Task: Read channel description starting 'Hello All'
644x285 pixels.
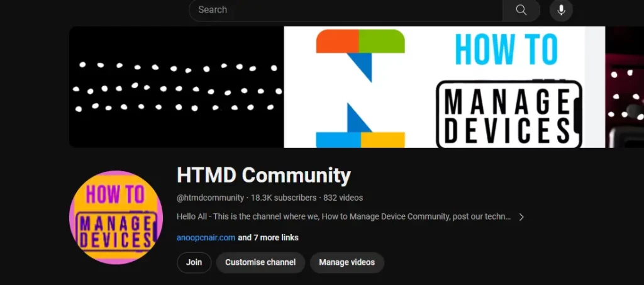Action: (344, 216)
